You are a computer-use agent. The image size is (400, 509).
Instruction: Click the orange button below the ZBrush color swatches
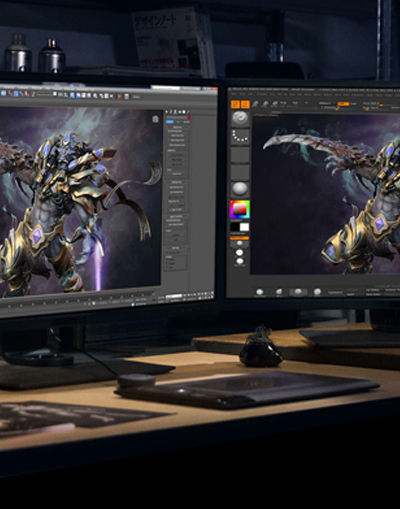240,238
